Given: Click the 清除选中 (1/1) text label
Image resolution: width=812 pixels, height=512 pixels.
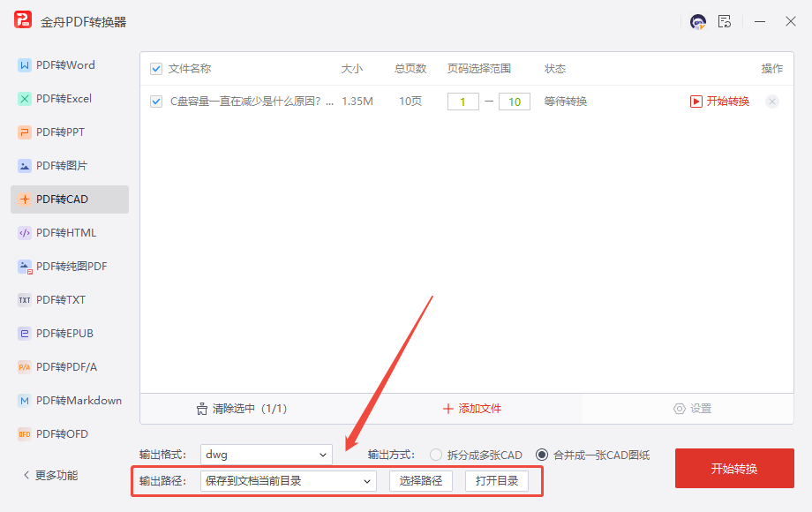Looking at the screenshot, I should coord(250,409).
